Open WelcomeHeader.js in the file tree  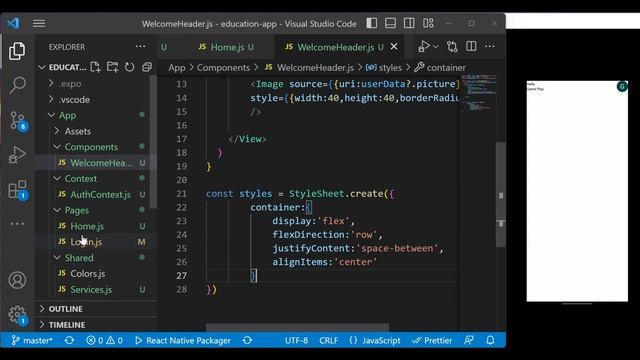pyautogui.click(x=96, y=163)
